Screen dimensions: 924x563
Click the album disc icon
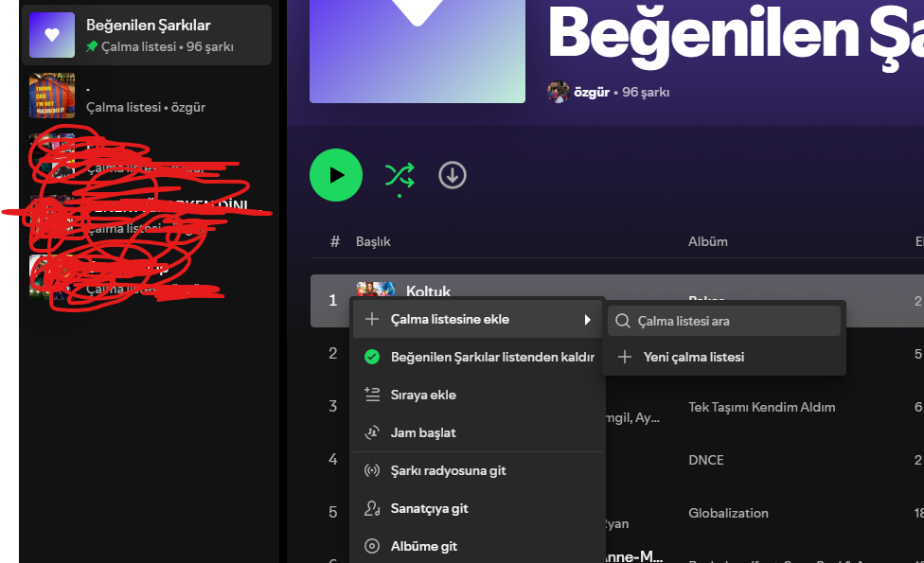[x=372, y=546]
